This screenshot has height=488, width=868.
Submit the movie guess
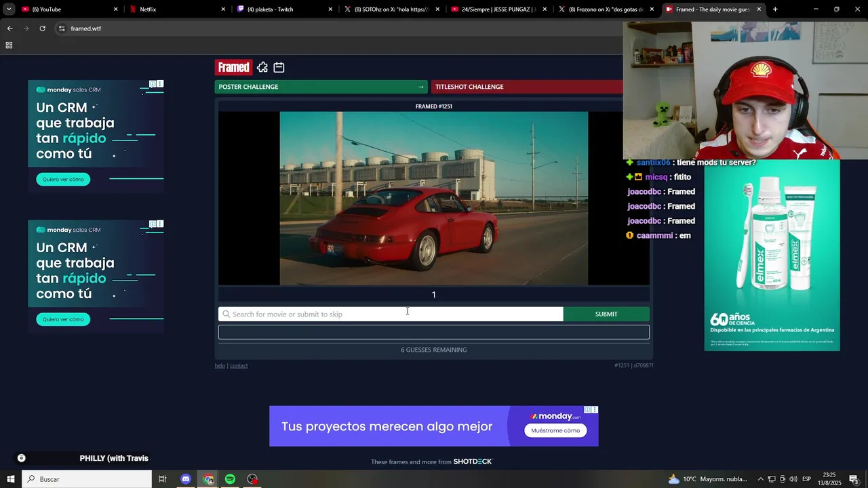(606, 314)
